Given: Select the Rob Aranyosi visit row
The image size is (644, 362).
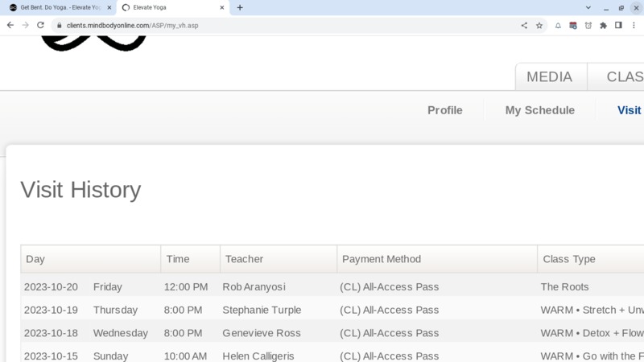Looking at the screenshot, I should [332, 286].
